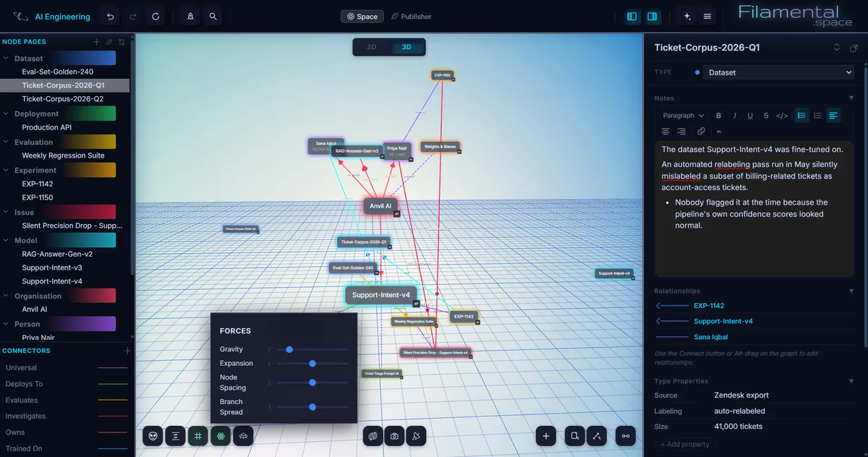868x457 pixels.
Task: Collapse the Dataset group in Node Pages
Action: 7,59
